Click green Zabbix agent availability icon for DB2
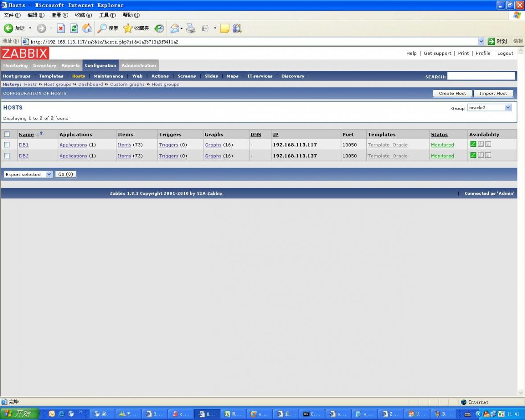The image size is (525, 420). pos(473,155)
